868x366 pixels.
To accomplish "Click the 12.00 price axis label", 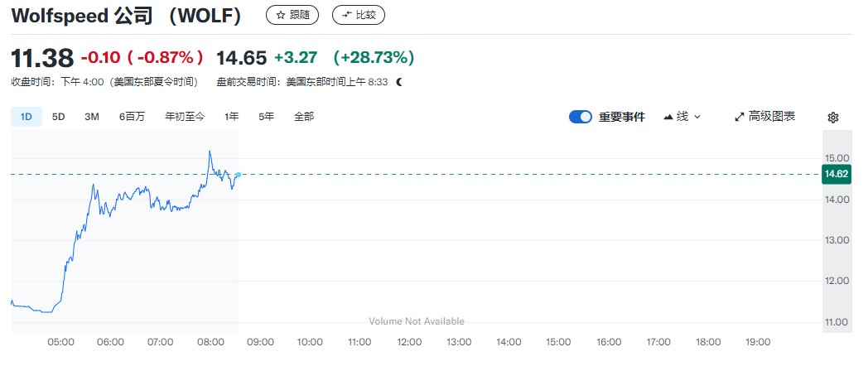I will tap(837, 281).
